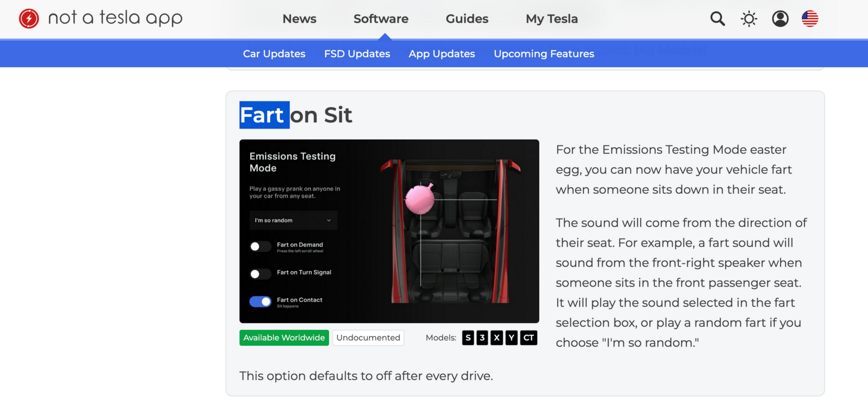Open the Guides menu

[x=467, y=19]
